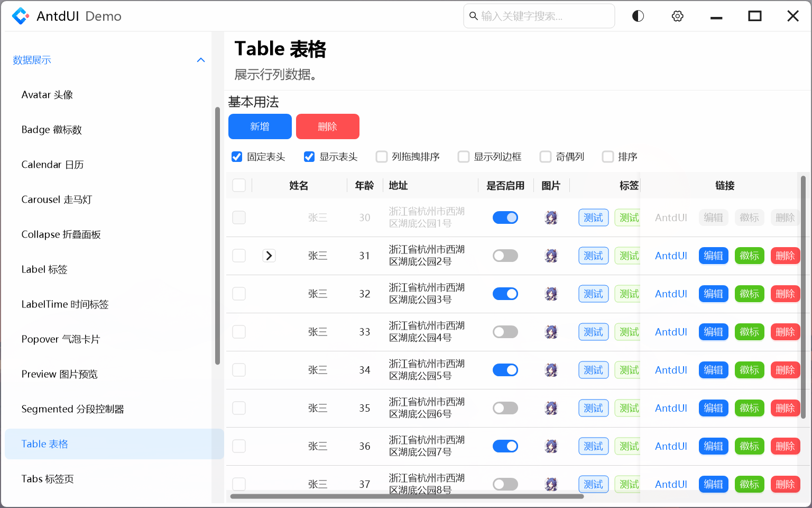This screenshot has height=508, width=812.
Task: Click the green 徽标 badge in row 33
Action: (749, 332)
